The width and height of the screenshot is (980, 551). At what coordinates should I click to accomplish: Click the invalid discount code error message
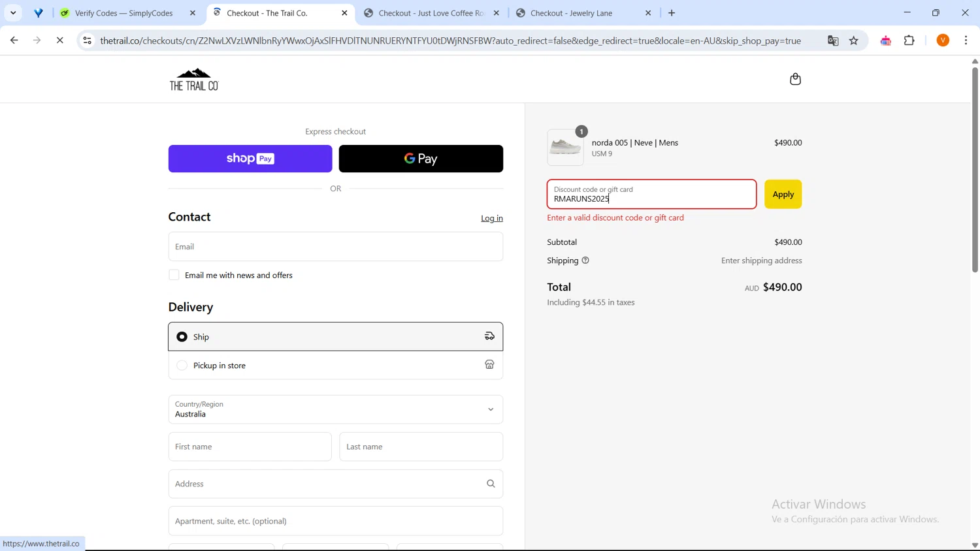click(x=615, y=217)
